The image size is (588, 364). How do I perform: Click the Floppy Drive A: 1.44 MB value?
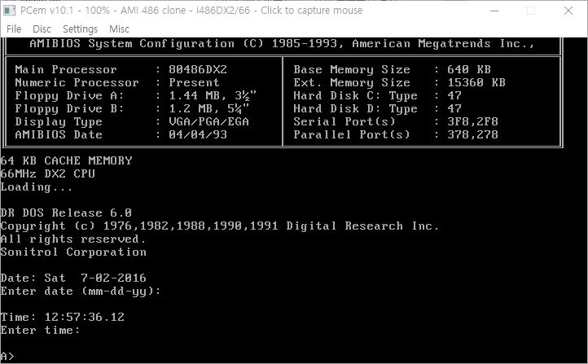click(x=213, y=95)
